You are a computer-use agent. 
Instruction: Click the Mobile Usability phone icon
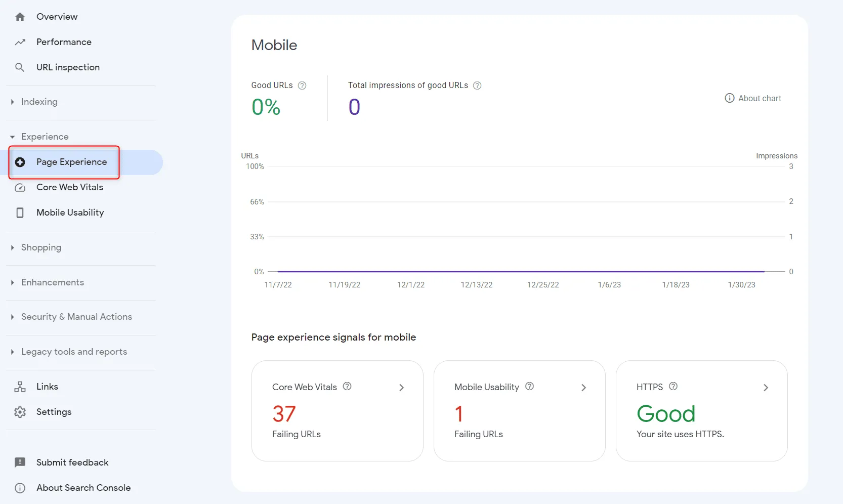(x=20, y=213)
